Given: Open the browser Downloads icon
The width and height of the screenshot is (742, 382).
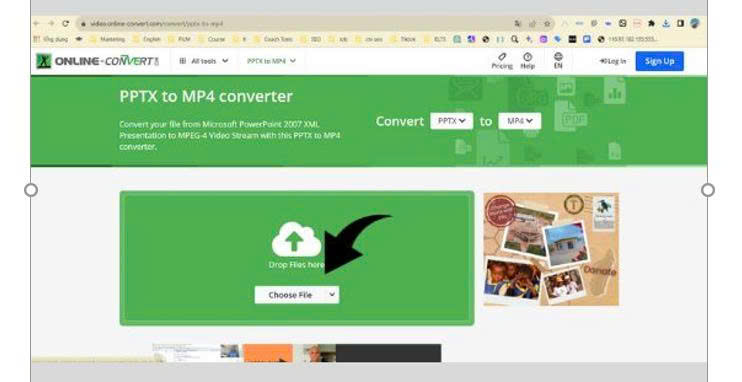Looking at the screenshot, I should [x=666, y=23].
